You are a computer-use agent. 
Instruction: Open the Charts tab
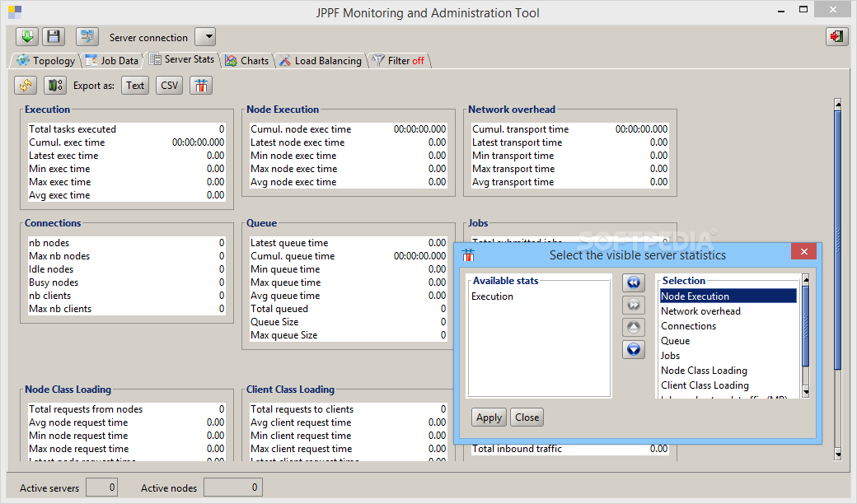click(x=248, y=61)
